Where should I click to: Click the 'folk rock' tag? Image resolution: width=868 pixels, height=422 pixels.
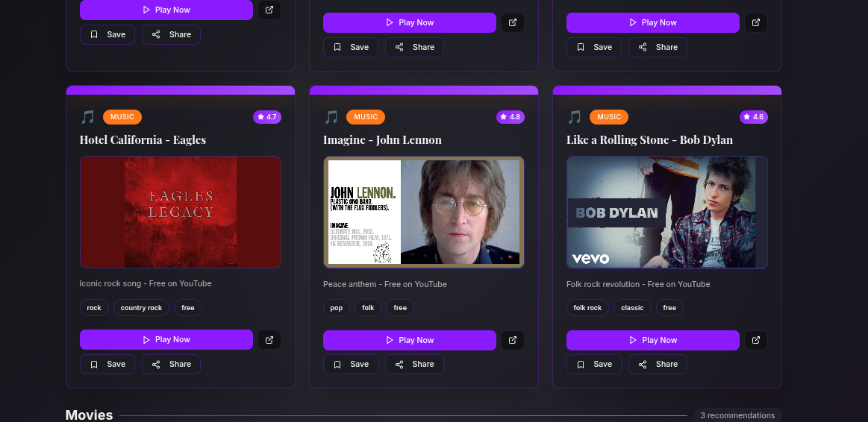click(587, 307)
